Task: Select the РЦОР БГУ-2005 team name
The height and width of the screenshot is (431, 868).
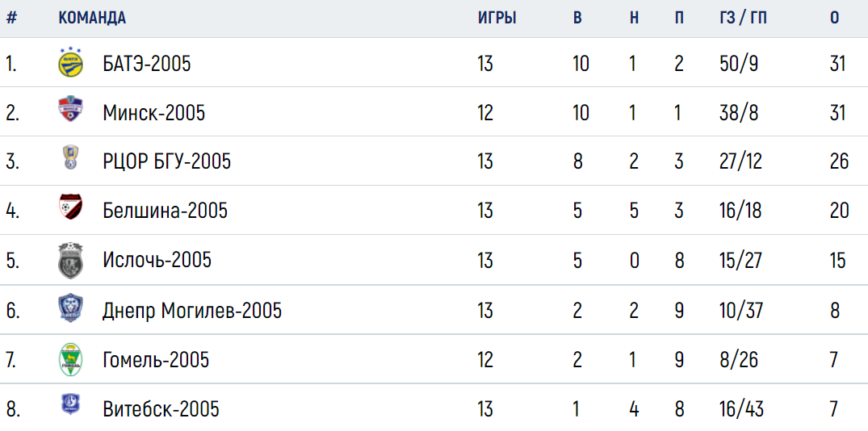Action: [166, 161]
